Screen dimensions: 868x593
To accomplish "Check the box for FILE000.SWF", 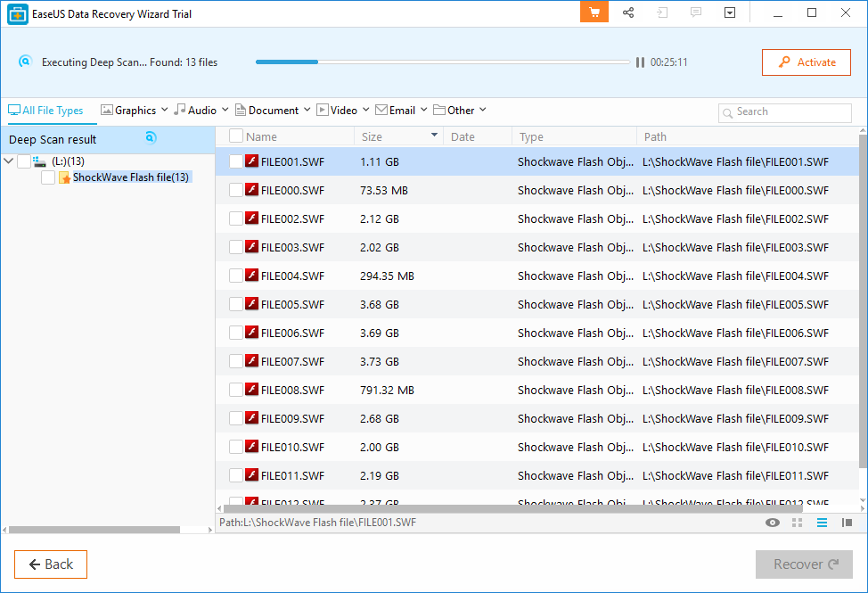I will (x=236, y=190).
